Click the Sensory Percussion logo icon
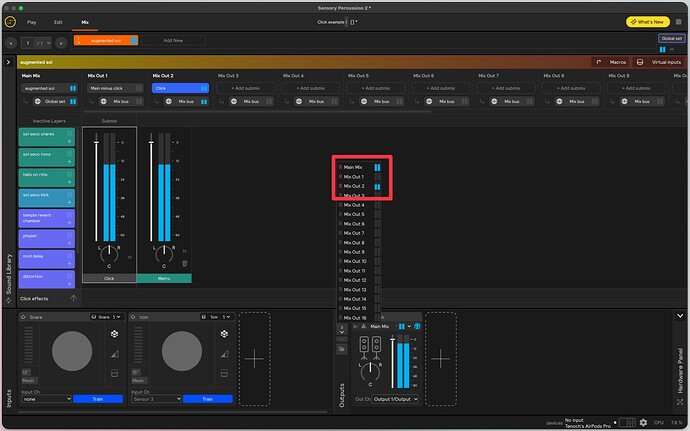The height and width of the screenshot is (431, 690). (10, 22)
